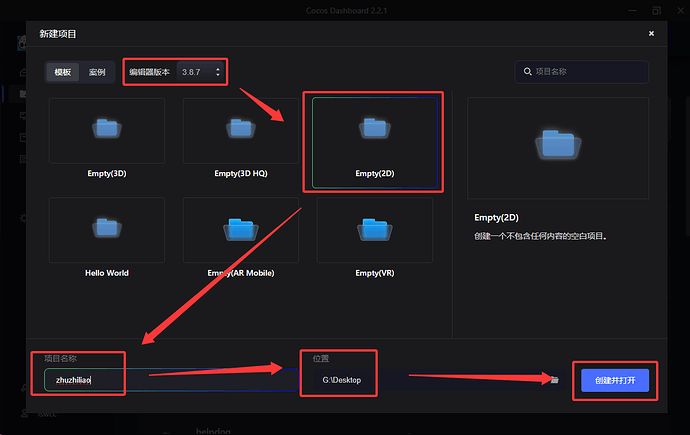The width and height of the screenshot is (690, 435).
Task: Click the Empty(VR) label text
Action: pyautogui.click(x=374, y=273)
